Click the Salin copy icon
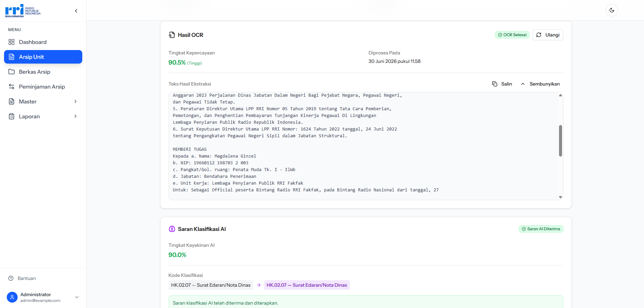This screenshot has width=644, height=308. [x=495, y=84]
